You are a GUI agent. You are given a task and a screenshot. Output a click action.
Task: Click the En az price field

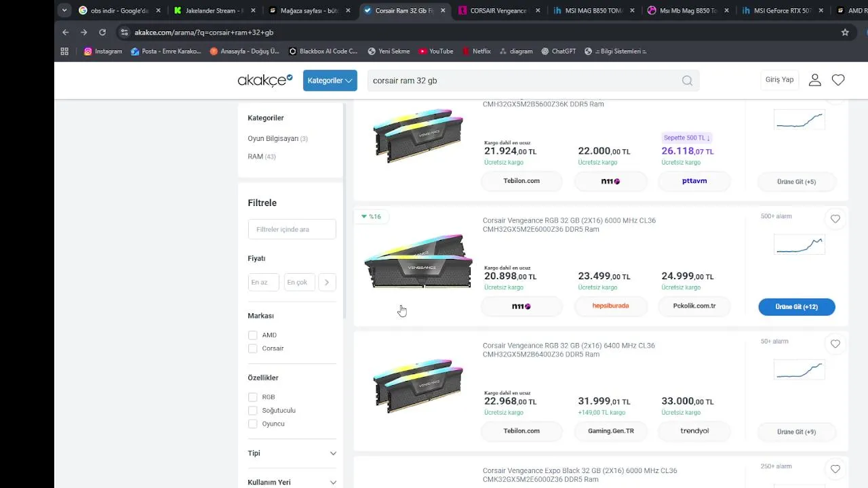263,282
